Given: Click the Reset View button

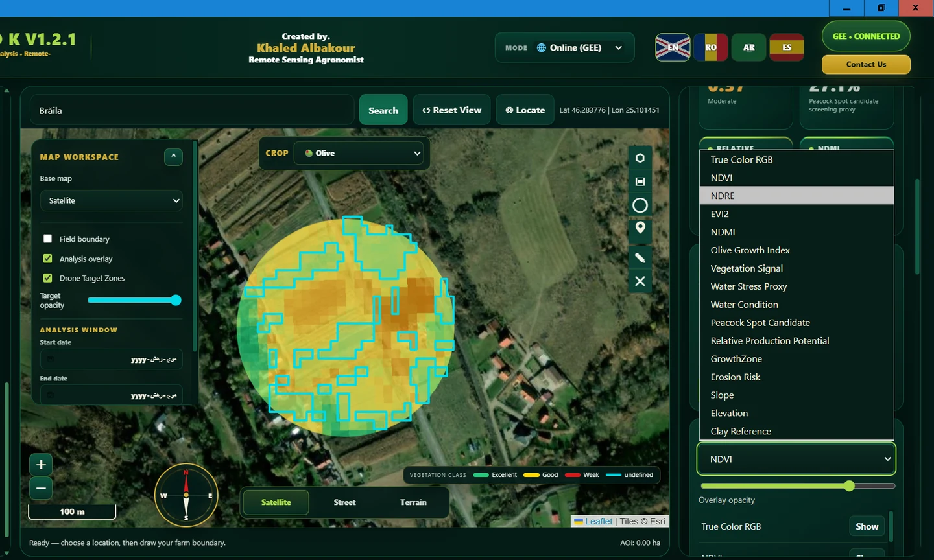Looking at the screenshot, I should tap(452, 110).
